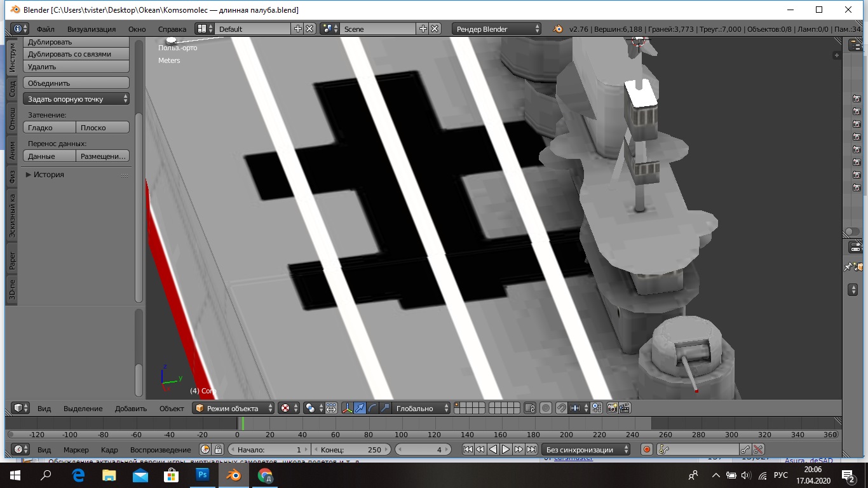Open the Задать опорную точку dropdown
The width and height of the screenshot is (868, 488).
[x=76, y=99]
